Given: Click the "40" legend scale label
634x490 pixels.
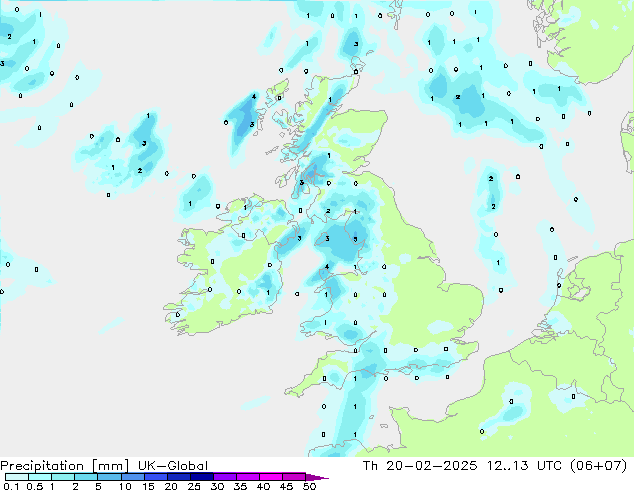Looking at the screenshot, I should pyautogui.click(x=263, y=486).
